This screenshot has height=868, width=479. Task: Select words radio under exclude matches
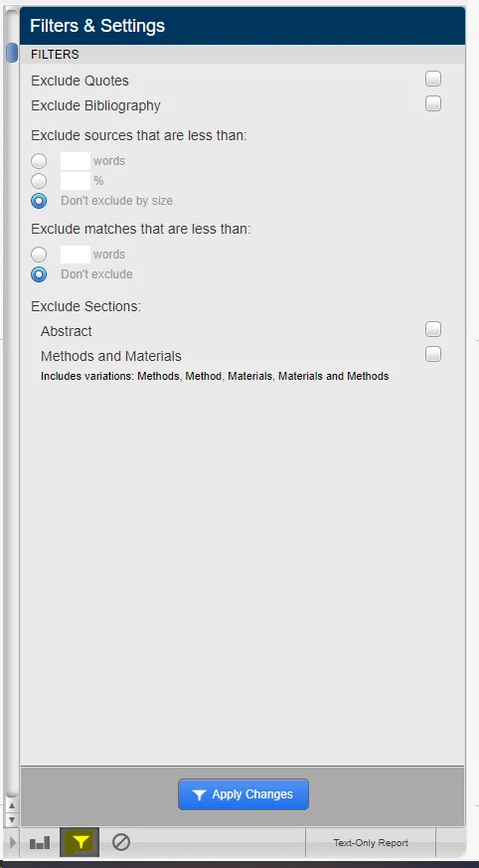tap(39, 255)
